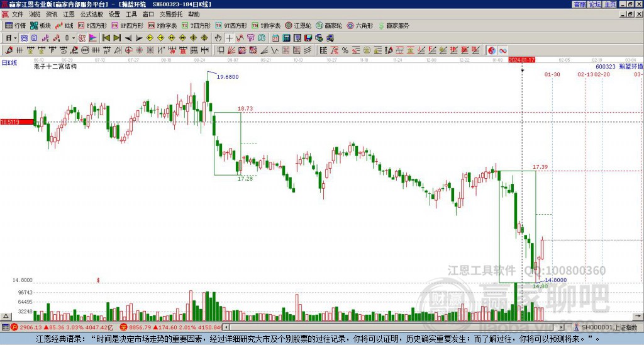Viewport: 644px width, 345px height.
Task: Click the 论坛 forum button
Action: (594, 4)
